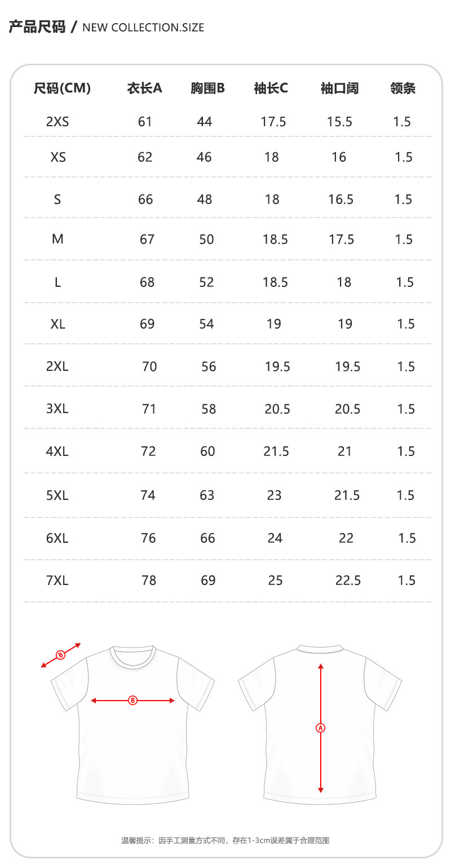This screenshot has height=868, width=451.
Task: Click the NEW COLLECTION.SIZE heading text
Action: pos(143,27)
